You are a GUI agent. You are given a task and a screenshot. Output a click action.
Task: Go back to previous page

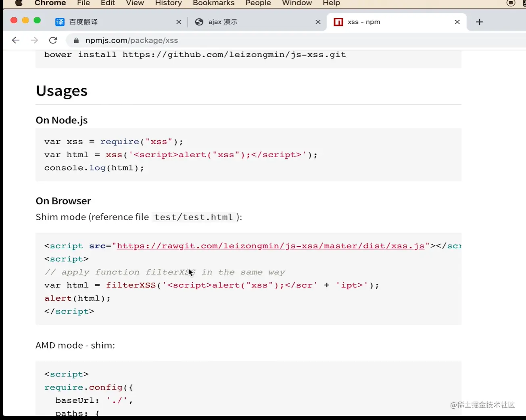16,40
